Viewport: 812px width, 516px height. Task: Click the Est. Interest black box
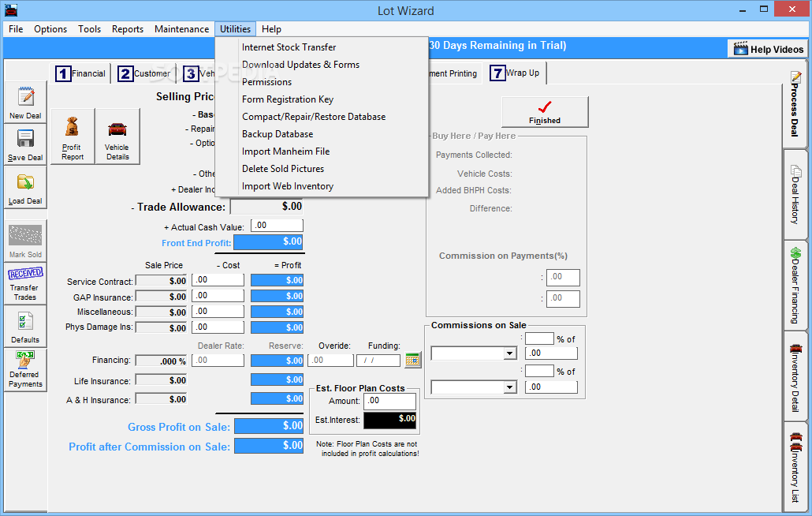[x=390, y=421]
